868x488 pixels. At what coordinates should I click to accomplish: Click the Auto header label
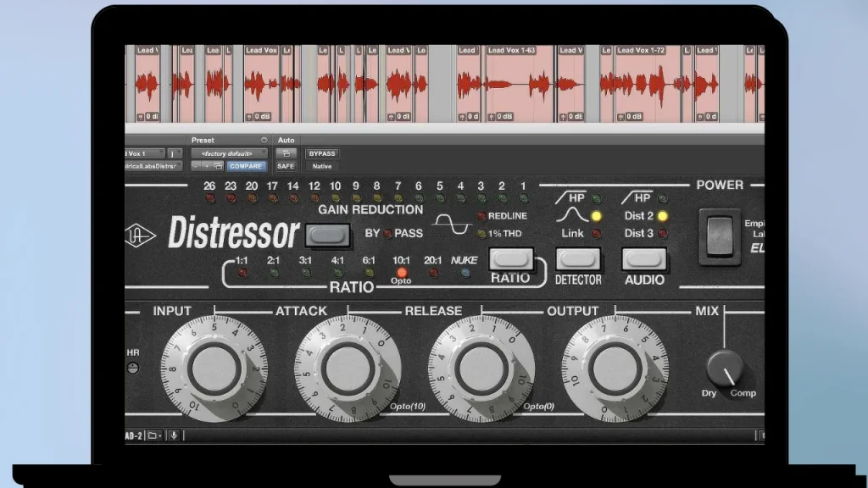pyautogui.click(x=287, y=140)
